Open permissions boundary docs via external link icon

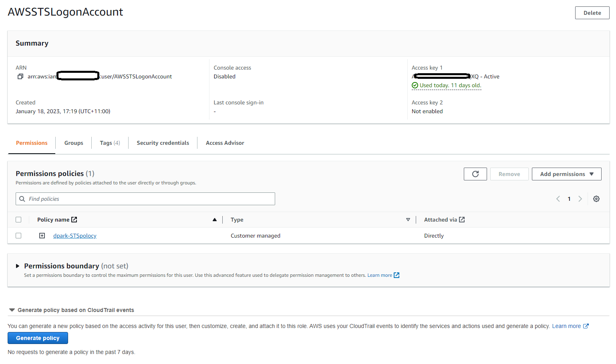(x=396, y=275)
